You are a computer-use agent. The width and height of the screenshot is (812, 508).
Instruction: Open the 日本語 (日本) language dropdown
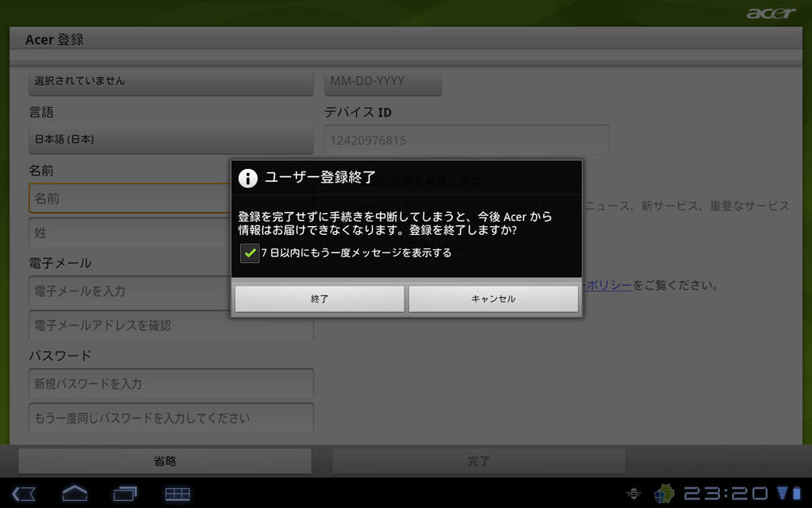[171, 140]
